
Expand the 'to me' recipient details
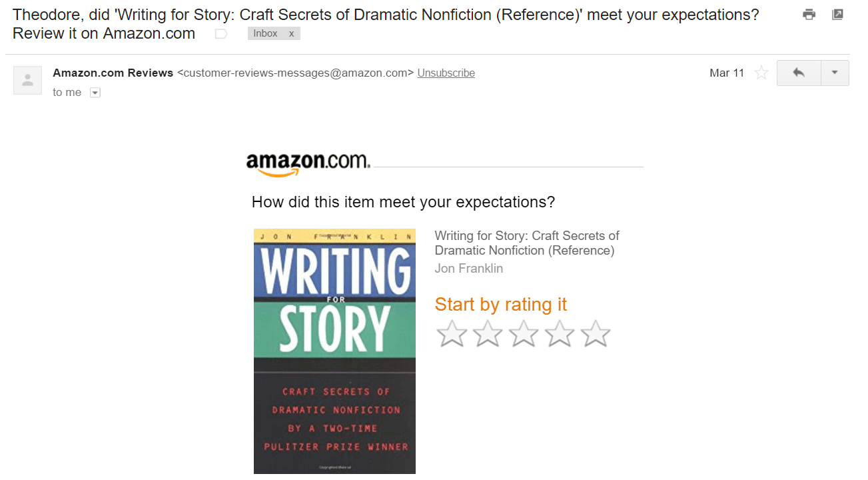click(x=95, y=93)
